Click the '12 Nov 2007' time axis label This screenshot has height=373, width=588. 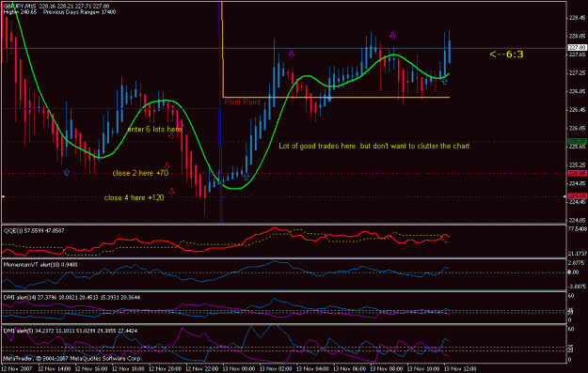click(16, 369)
